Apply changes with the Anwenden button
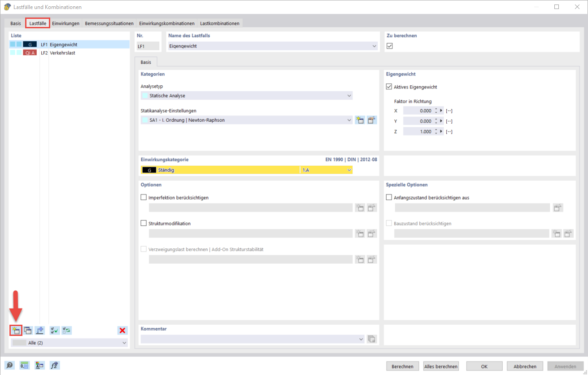The width and height of the screenshot is (588, 375). (x=563, y=366)
